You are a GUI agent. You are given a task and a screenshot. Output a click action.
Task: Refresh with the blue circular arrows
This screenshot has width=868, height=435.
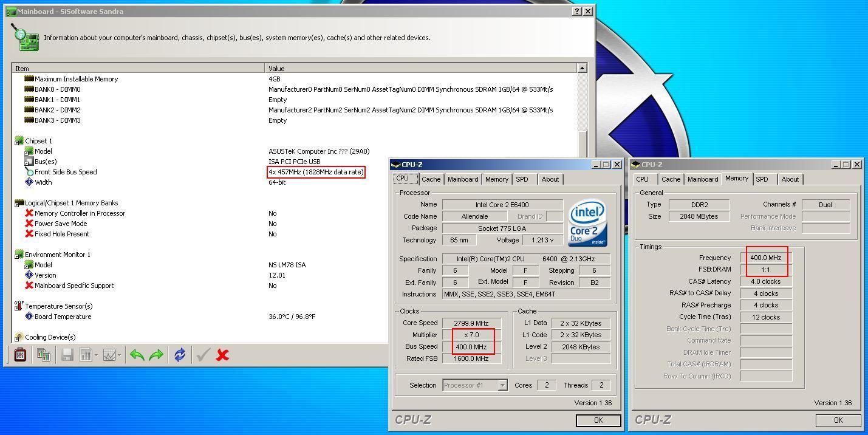180,355
